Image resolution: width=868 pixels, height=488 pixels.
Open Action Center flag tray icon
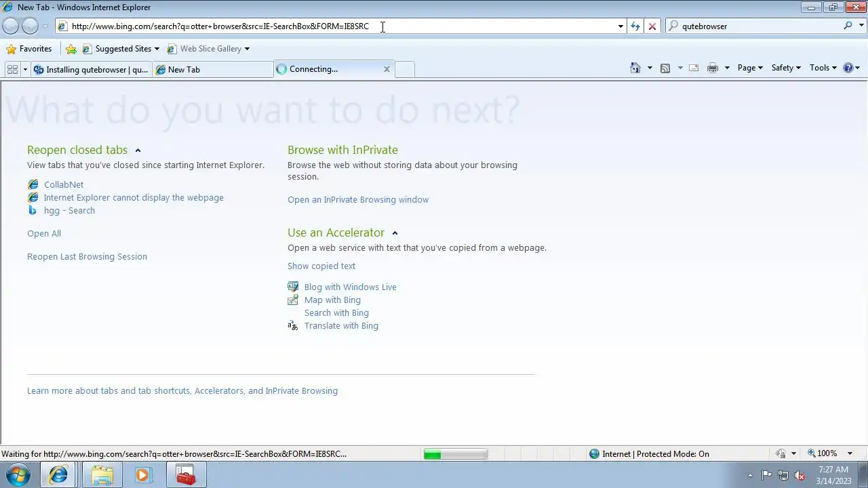click(x=766, y=475)
